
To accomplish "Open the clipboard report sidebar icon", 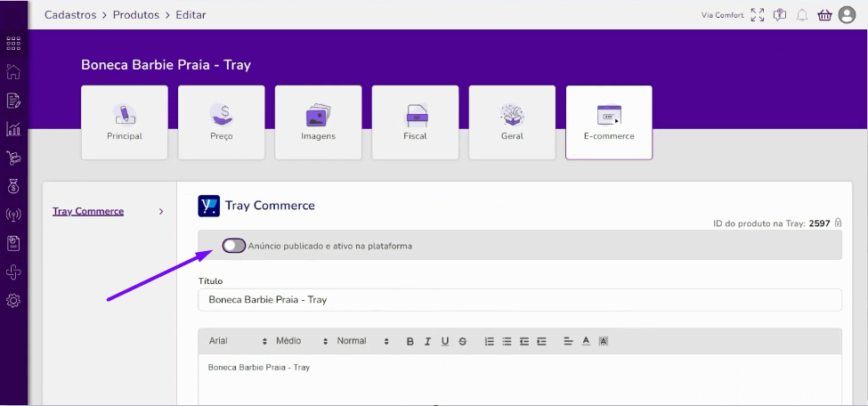I will coord(13,243).
